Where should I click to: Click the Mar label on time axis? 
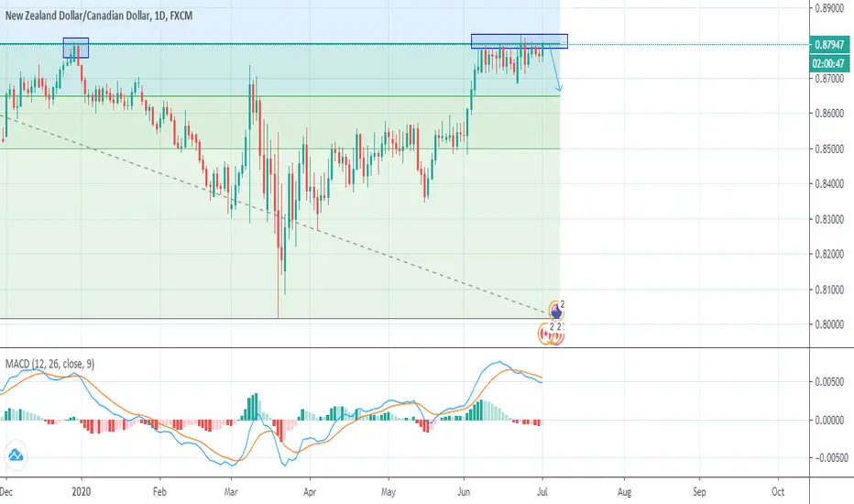(x=231, y=491)
